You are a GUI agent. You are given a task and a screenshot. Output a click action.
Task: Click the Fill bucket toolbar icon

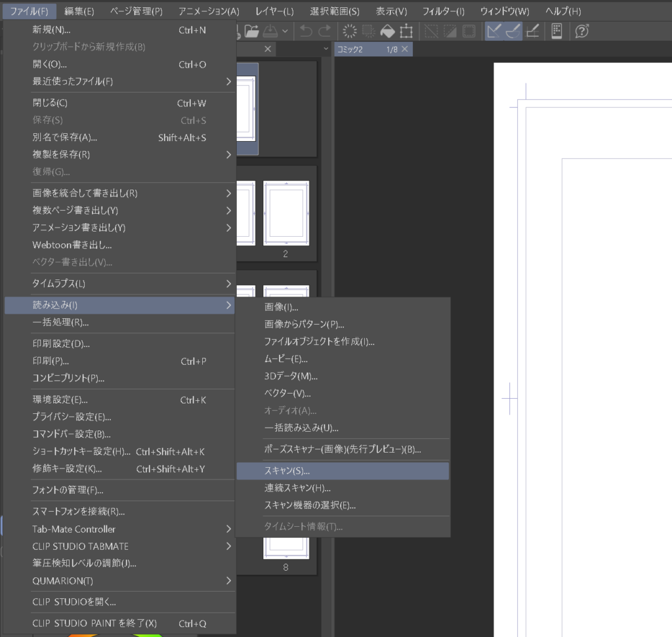click(387, 31)
